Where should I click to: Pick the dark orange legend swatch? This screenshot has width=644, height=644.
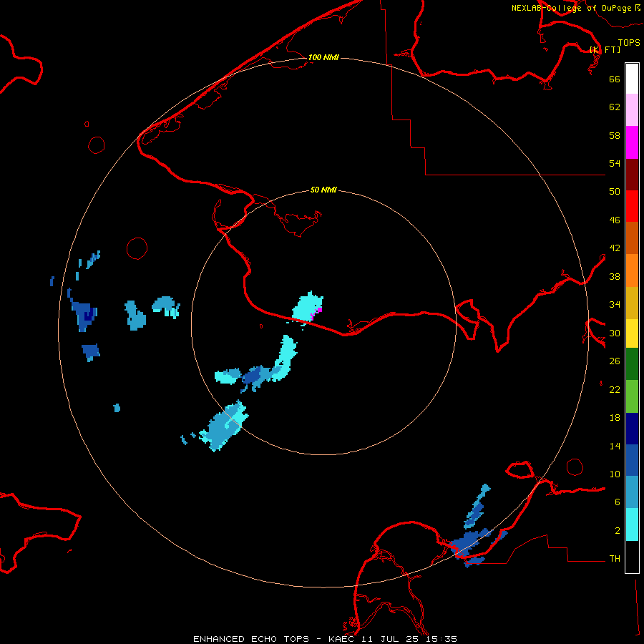pyautogui.click(x=632, y=238)
